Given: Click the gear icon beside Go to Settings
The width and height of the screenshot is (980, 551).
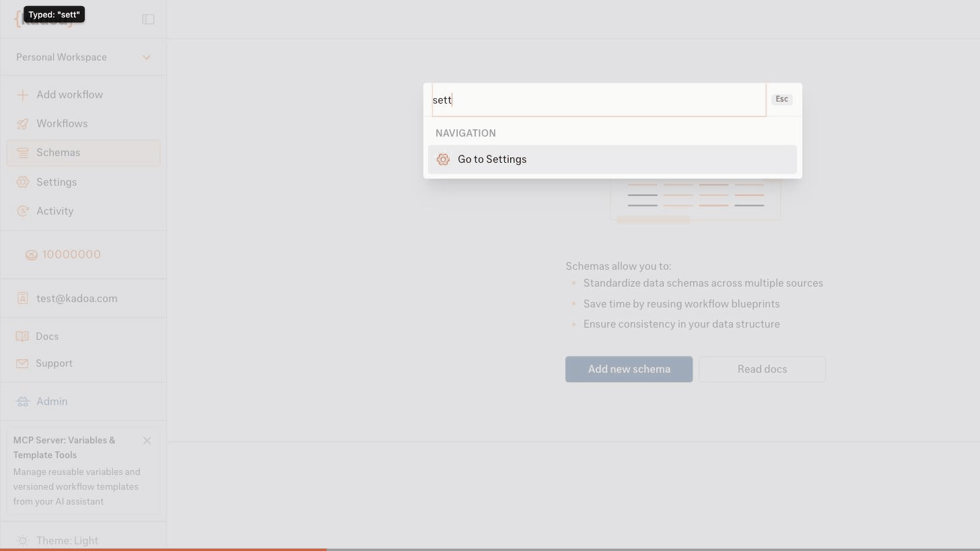Looking at the screenshot, I should [x=443, y=159].
